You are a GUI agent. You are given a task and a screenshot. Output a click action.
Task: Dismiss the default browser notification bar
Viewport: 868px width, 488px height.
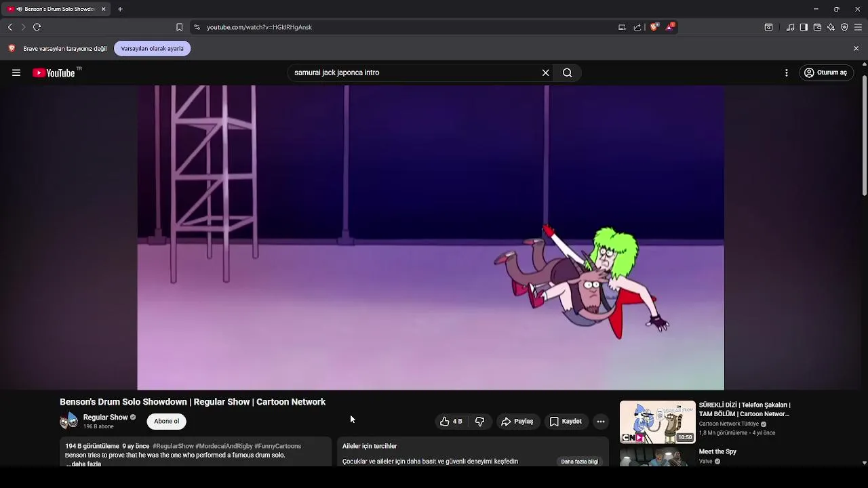tap(856, 49)
